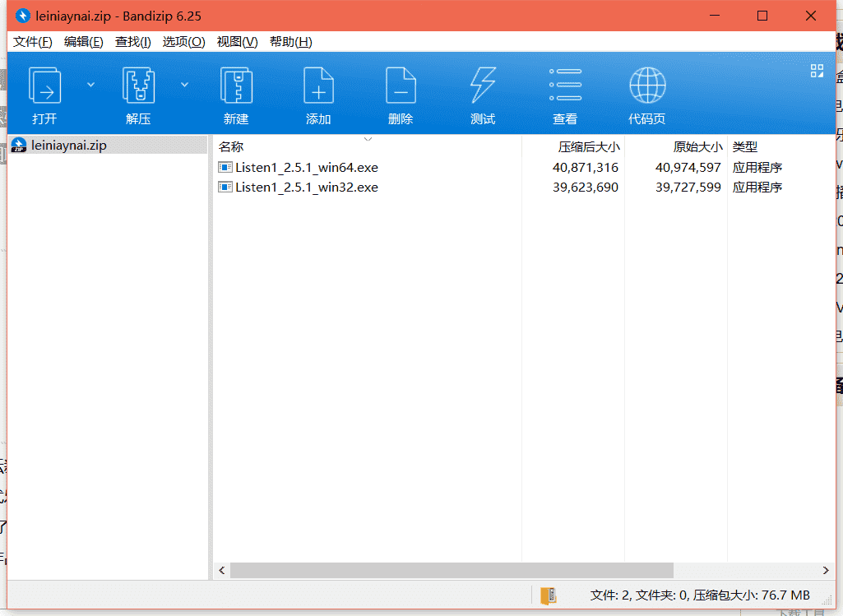Click the status text 文件: 2, 文件夹: 0

(639, 595)
